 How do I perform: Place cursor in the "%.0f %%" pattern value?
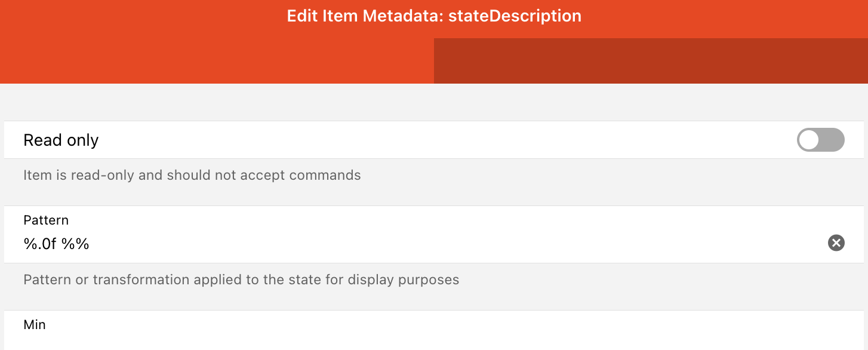[57, 244]
